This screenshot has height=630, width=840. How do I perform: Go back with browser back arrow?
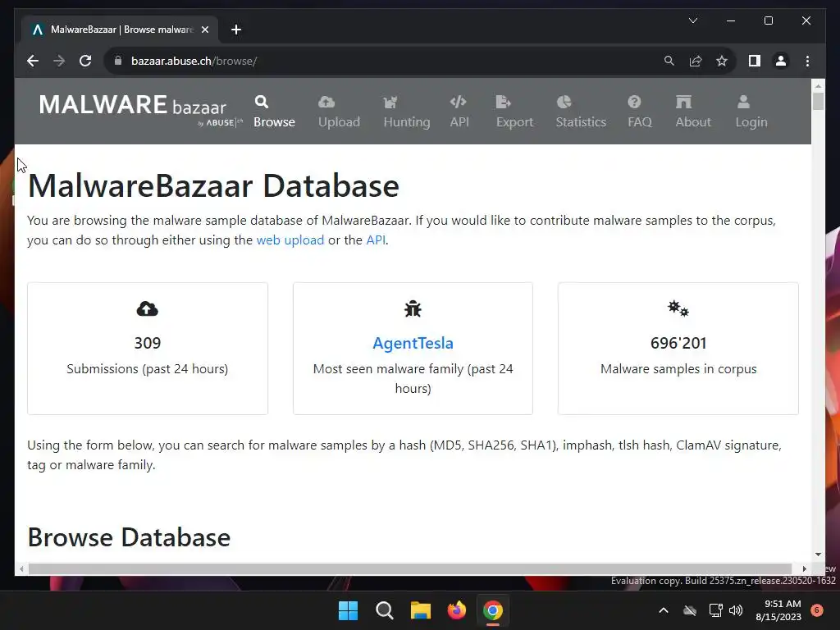tap(33, 61)
